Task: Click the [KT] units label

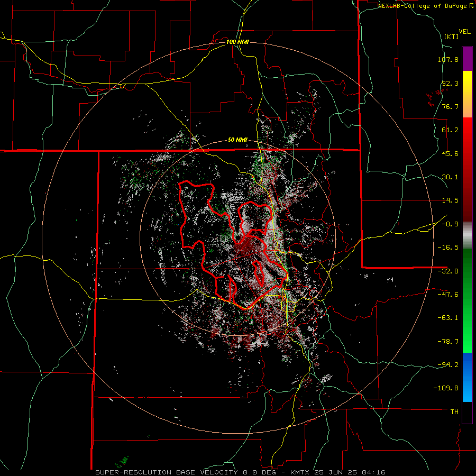Action: [451, 36]
